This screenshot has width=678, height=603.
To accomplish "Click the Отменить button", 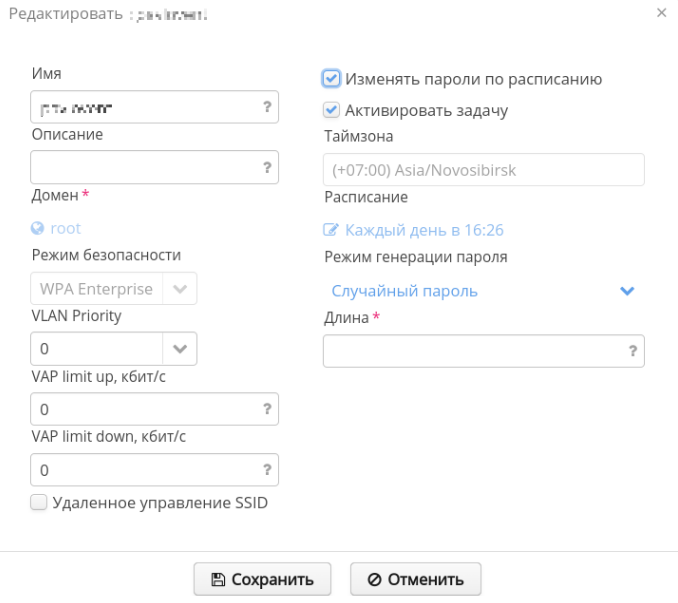I will point(415,579).
